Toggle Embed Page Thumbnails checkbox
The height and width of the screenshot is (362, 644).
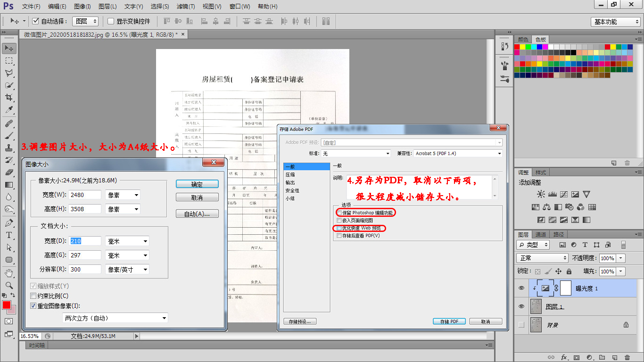coord(339,221)
